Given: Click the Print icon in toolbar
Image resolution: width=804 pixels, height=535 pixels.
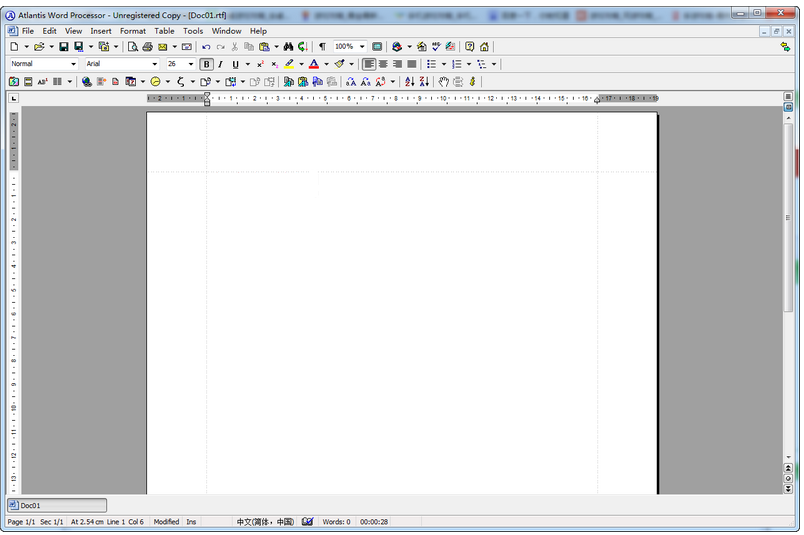Looking at the screenshot, I should 147,47.
